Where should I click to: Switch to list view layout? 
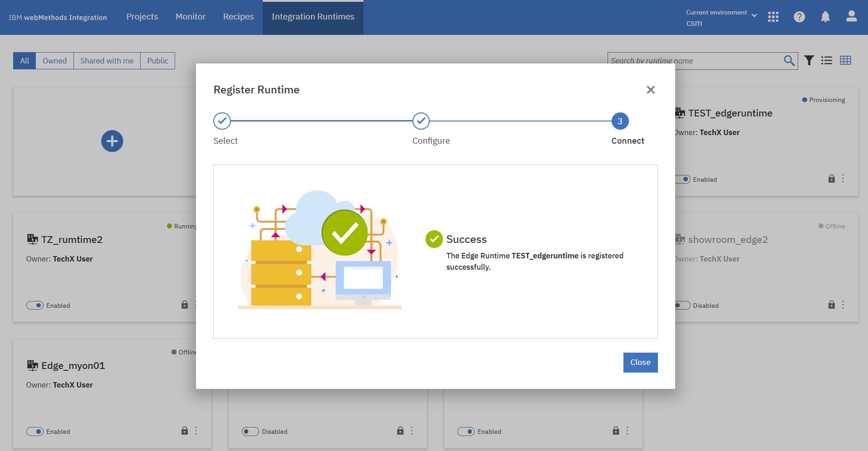pyautogui.click(x=827, y=60)
